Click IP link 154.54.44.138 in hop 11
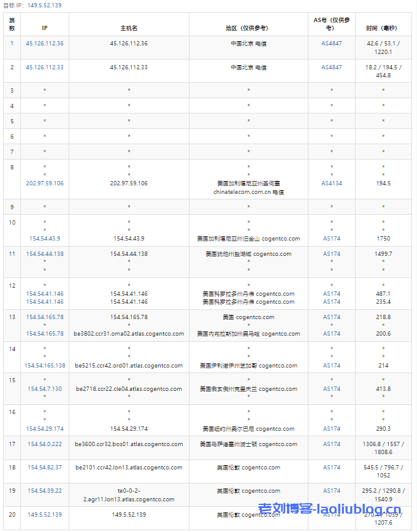This screenshot has width=417, height=532. pyautogui.click(x=45, y=253)
